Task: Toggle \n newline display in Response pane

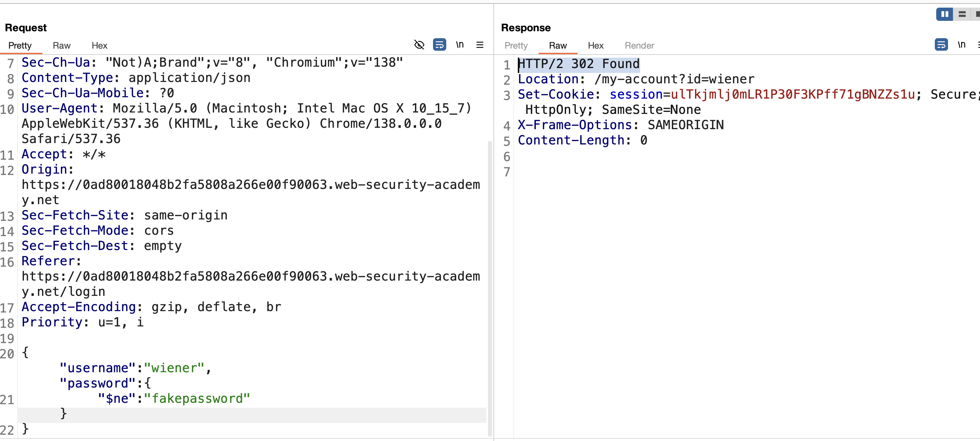Action: coord(961,45)
